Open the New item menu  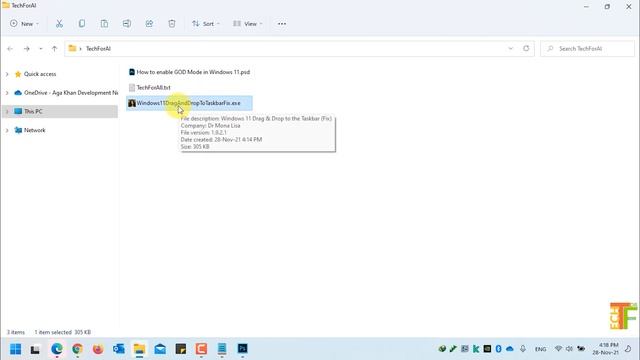coord(24,24)
